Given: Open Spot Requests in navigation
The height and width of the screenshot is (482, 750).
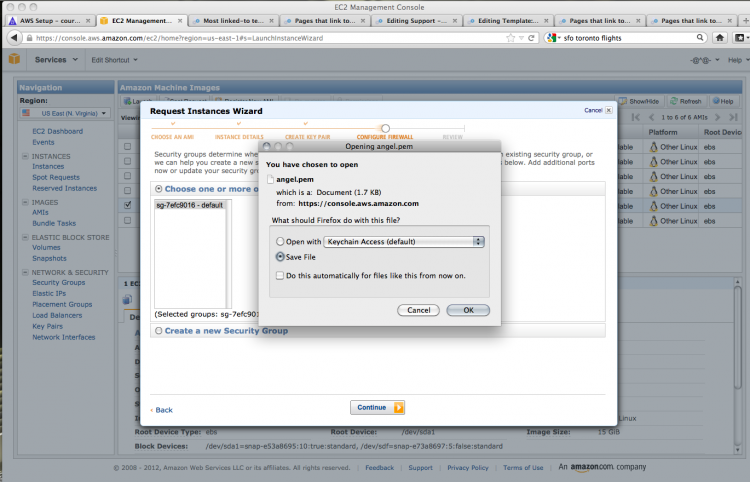Looking at the screenshot, I should click(56, 177).
